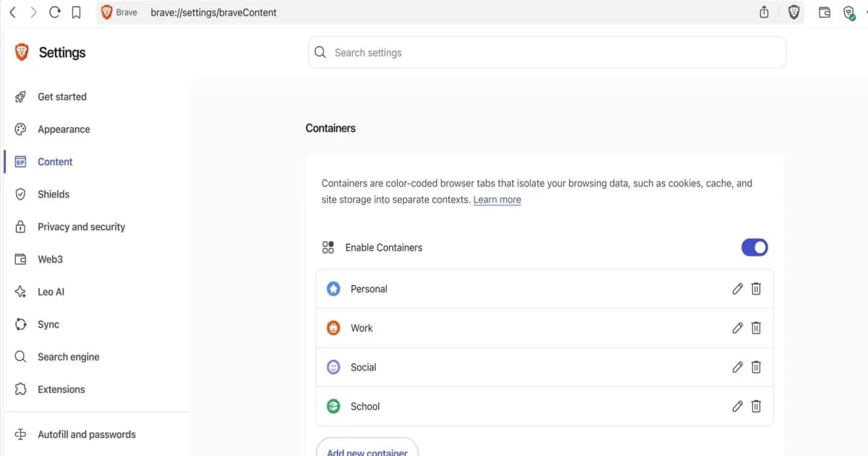Click Add new container button
Image resolution: width=868 pixels, height=456 pixels.
(367, 448)
